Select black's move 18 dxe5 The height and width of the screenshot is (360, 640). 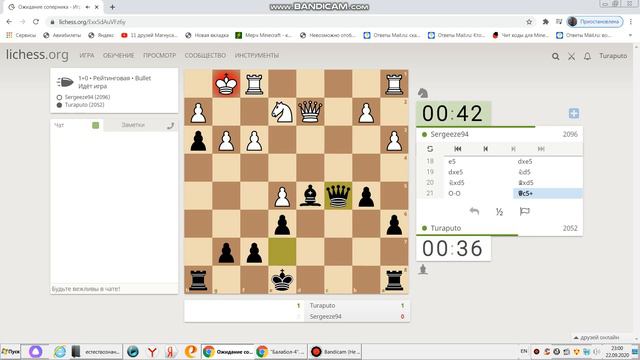click(548, 162)
